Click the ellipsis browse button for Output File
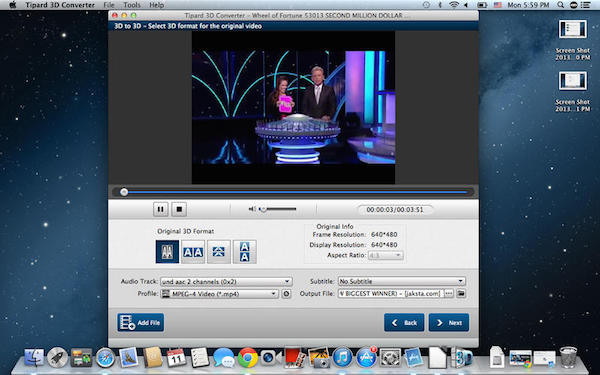Image resolution: width=600 pixels, height=375 pixels. (x=448, y=293)
